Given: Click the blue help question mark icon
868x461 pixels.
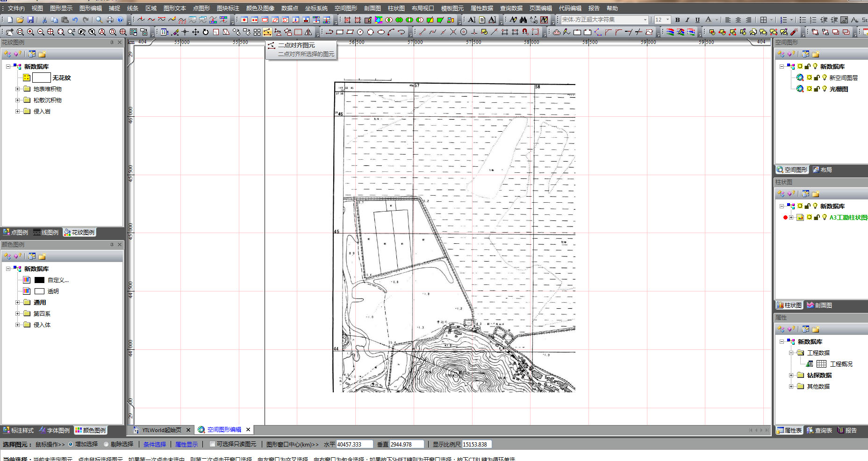Looking at the screenshot, I should (120, 20).
